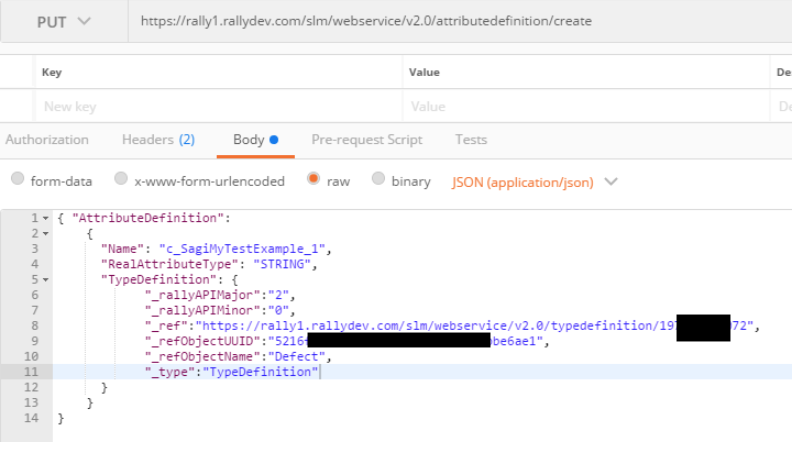Collapse the TypeDefinition fold arrow at line 5
This screenshot has height=463, width=802.
tap(46, 280)
